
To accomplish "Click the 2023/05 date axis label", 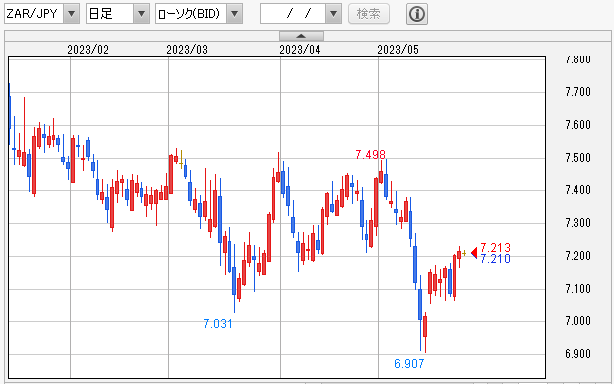I will [x=398, y=50].
